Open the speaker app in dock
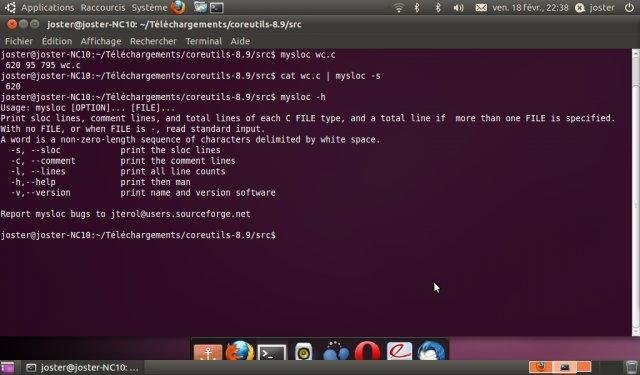The image size is (640, 375). pyautogui.click(x=303, y=352)
